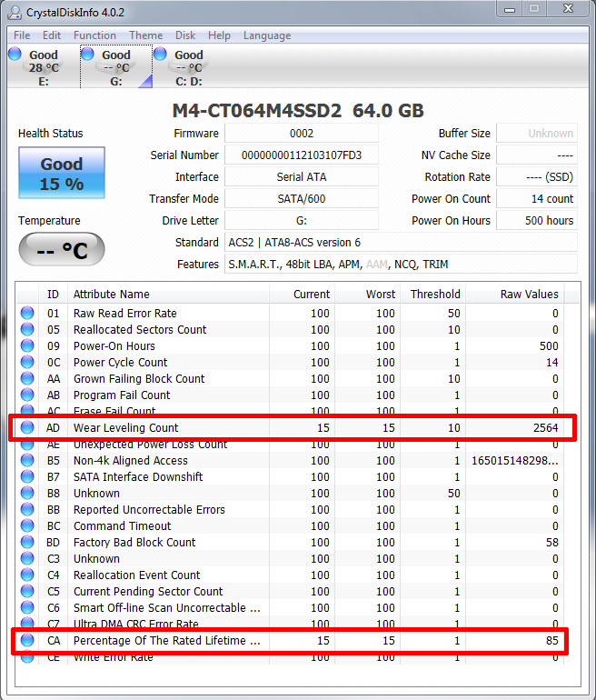Click status orb for Raw Read Error Rate

click(x=27, y=313)
